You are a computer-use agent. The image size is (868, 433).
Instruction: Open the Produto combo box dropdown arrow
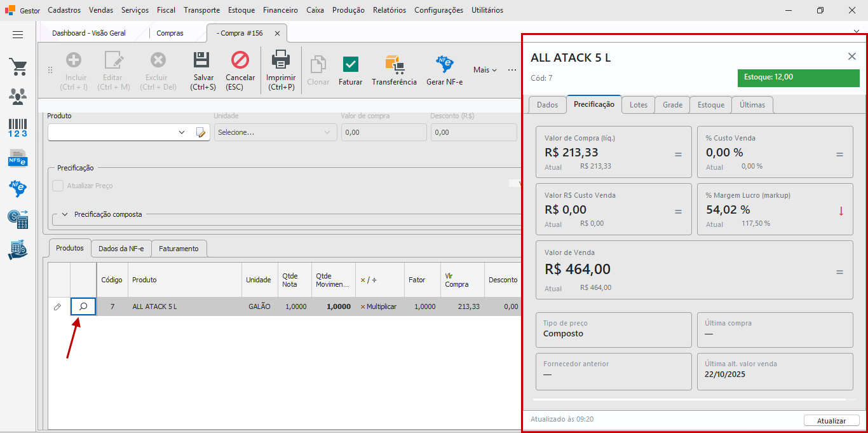tap(182, 132)
